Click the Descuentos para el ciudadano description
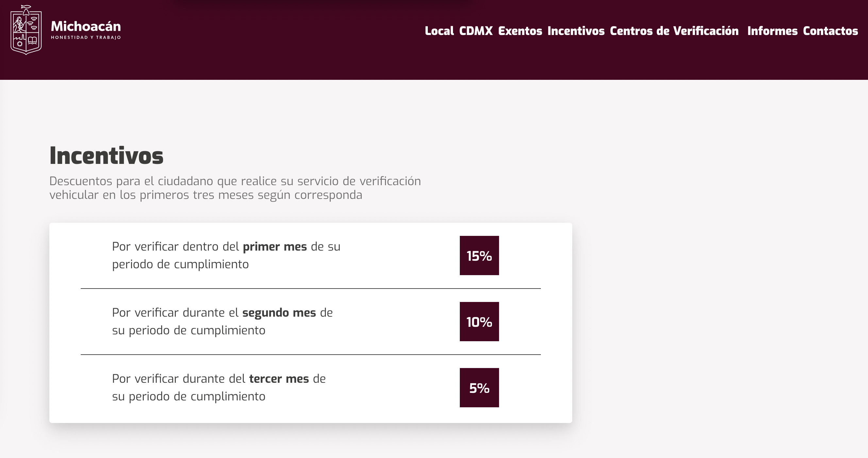Viewport: 868px width, 458px height. coord(235,188)
